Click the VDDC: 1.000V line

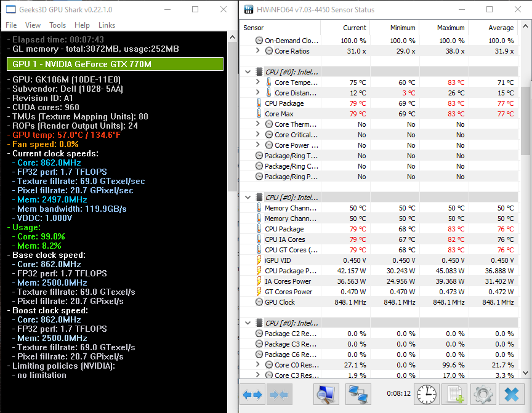[42, 218]
